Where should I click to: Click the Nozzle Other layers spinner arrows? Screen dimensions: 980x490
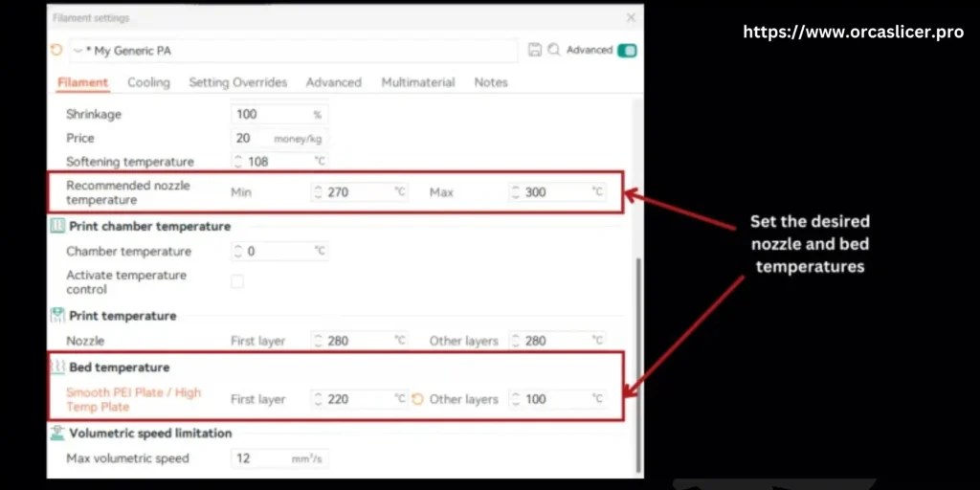[516, 341]
